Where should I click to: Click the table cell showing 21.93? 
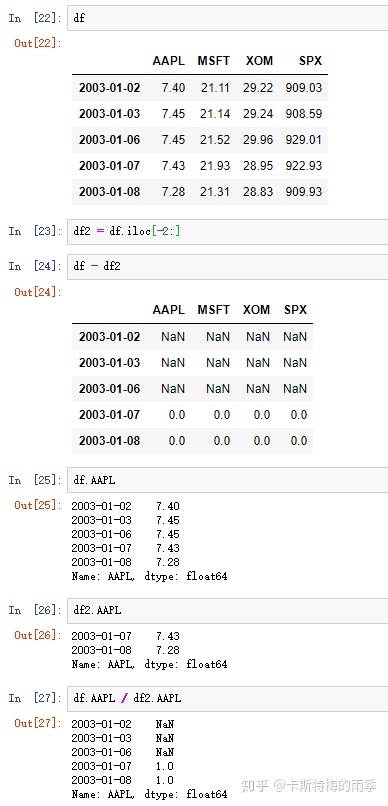point(215,166)
